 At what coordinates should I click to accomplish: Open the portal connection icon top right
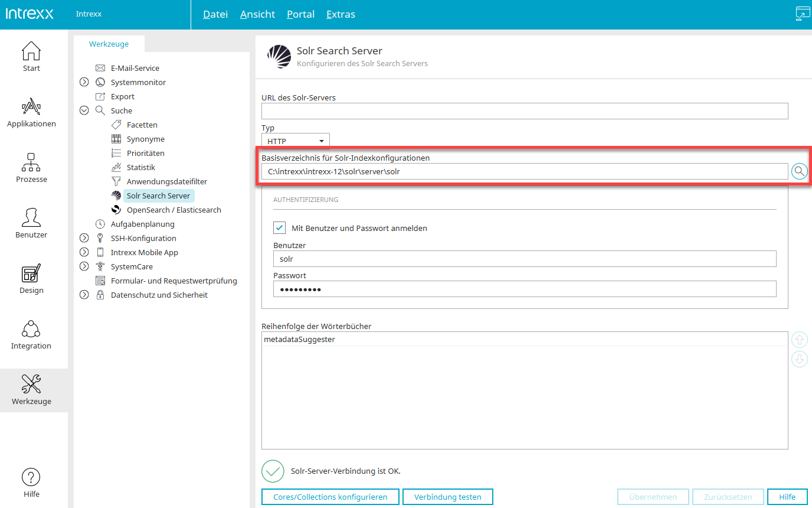[x=803, y=14]
